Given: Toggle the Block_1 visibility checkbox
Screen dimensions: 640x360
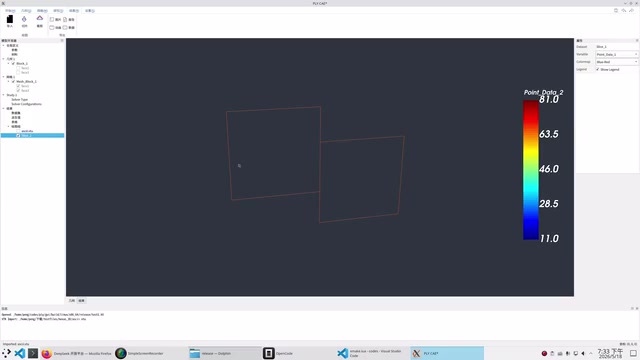Looking at the screenshot, I should 13,64.
